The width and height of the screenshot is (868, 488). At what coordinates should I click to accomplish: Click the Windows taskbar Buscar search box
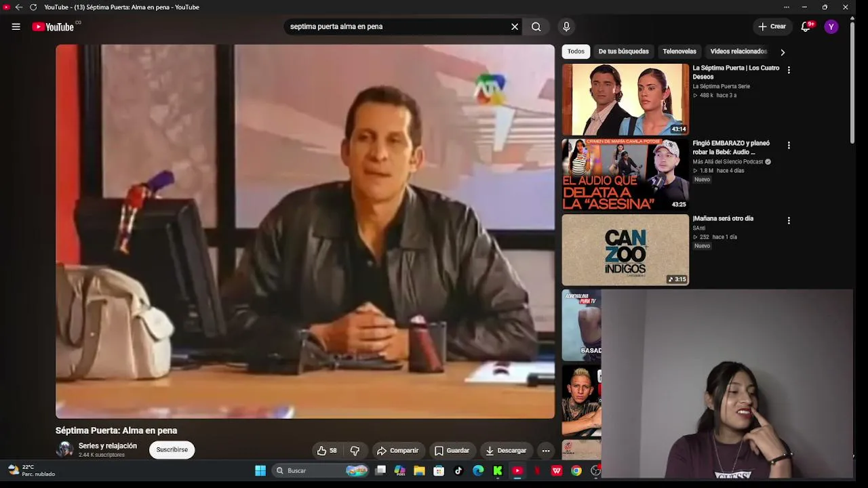(321, 470)
